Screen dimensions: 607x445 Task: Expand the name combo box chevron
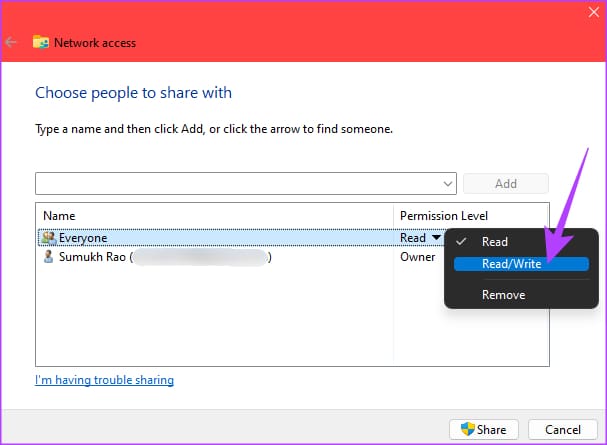[448, 184]
